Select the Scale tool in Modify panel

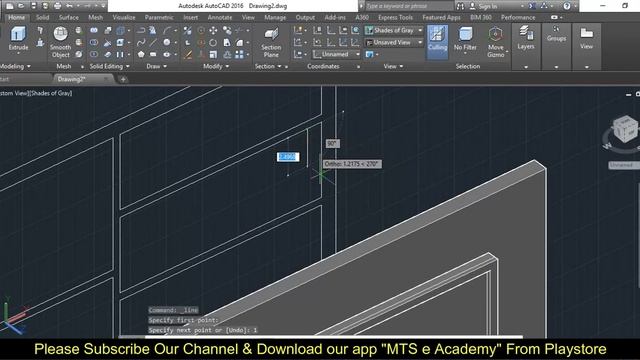point(213,54)
